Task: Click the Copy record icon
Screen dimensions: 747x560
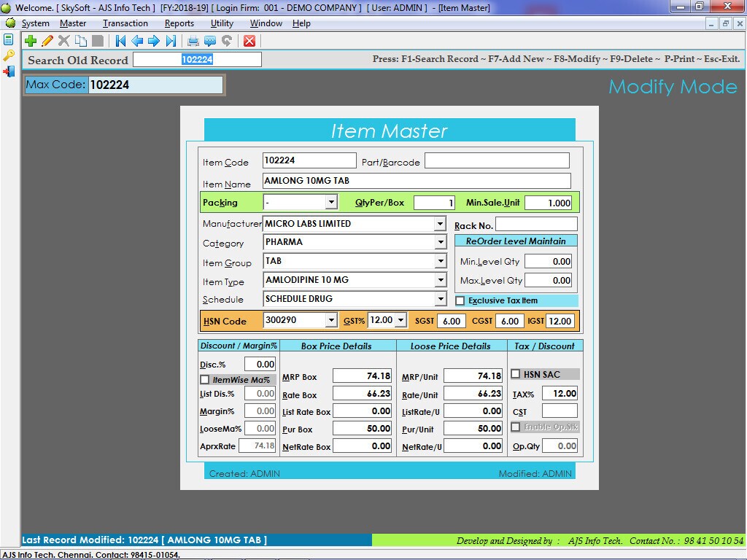Action: pos(80,42)
